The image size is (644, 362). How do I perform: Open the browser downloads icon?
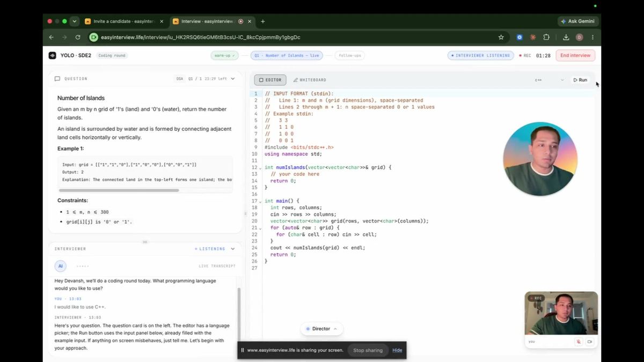click(566, 38)
